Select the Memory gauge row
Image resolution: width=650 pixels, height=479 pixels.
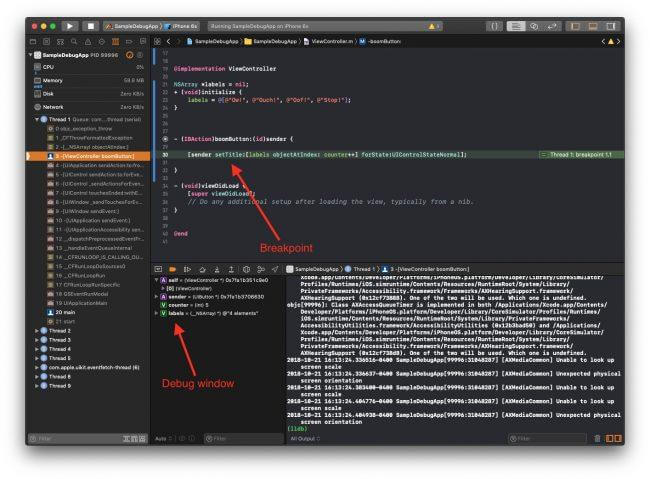pos(88,80)
